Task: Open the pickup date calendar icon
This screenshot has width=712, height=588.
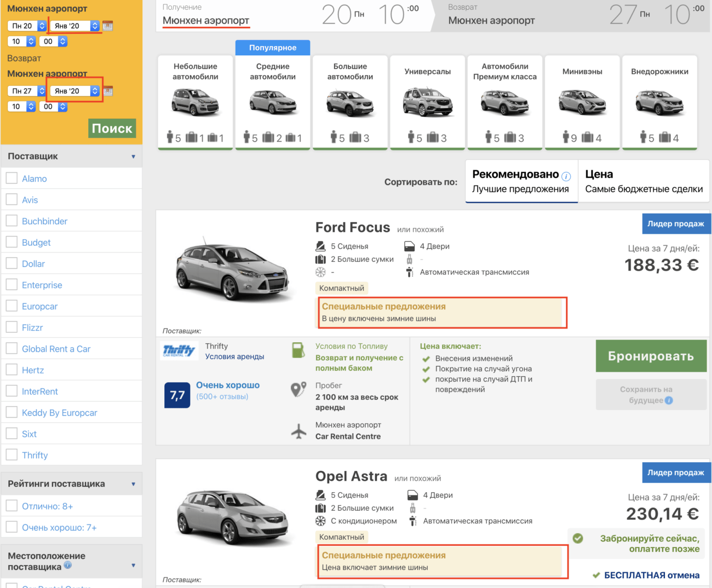Action: [108, 26]
